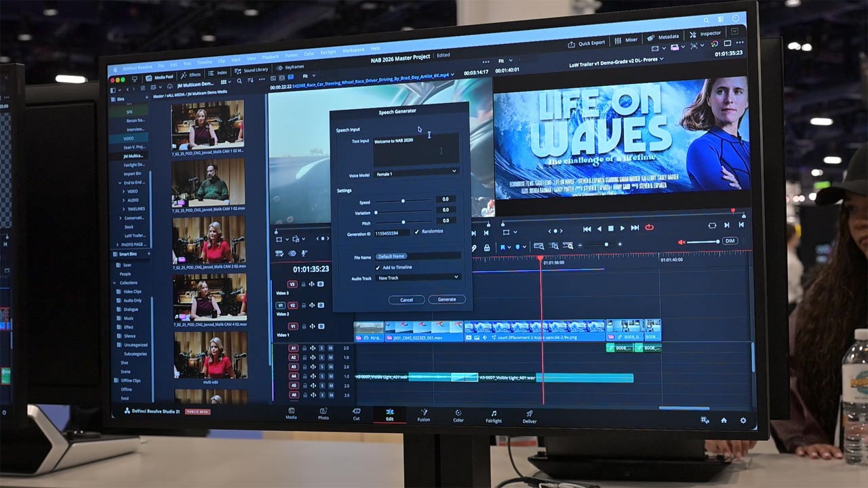The width and height of the screenshot is (868, 488).
Task: Open the Sound Library panel
Action: pos(252,70)
